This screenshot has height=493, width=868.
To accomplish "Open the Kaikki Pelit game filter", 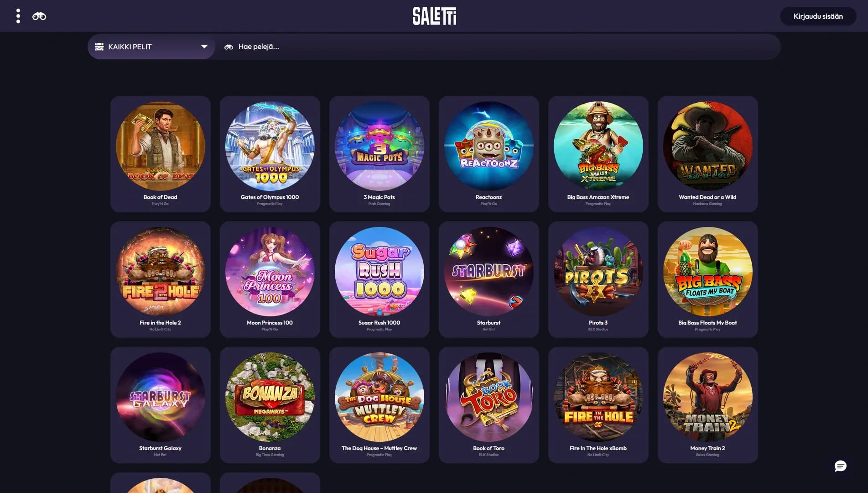I will point(151,47).
